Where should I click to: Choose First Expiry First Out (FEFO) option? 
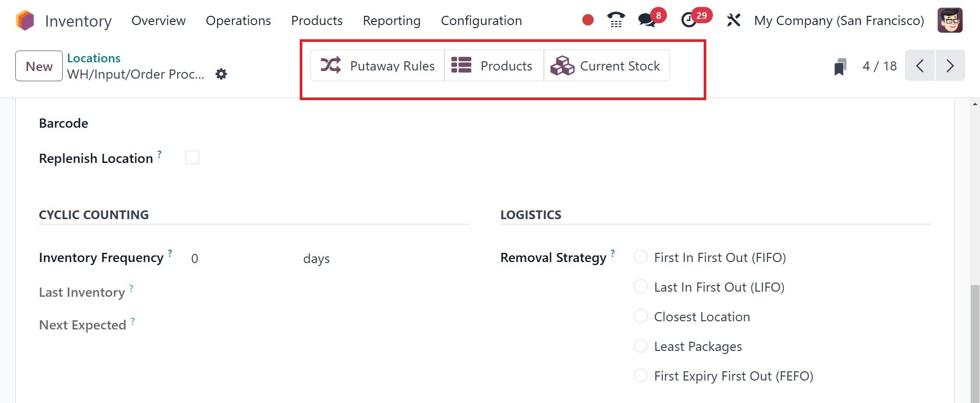pyautogui.click(x=640, y=375)
